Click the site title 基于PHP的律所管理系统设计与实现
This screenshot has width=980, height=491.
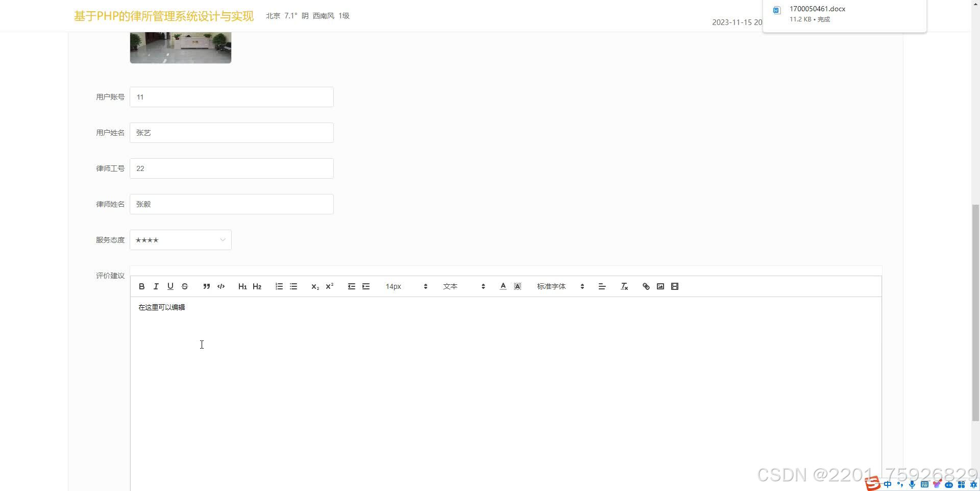tap(164, 16)
